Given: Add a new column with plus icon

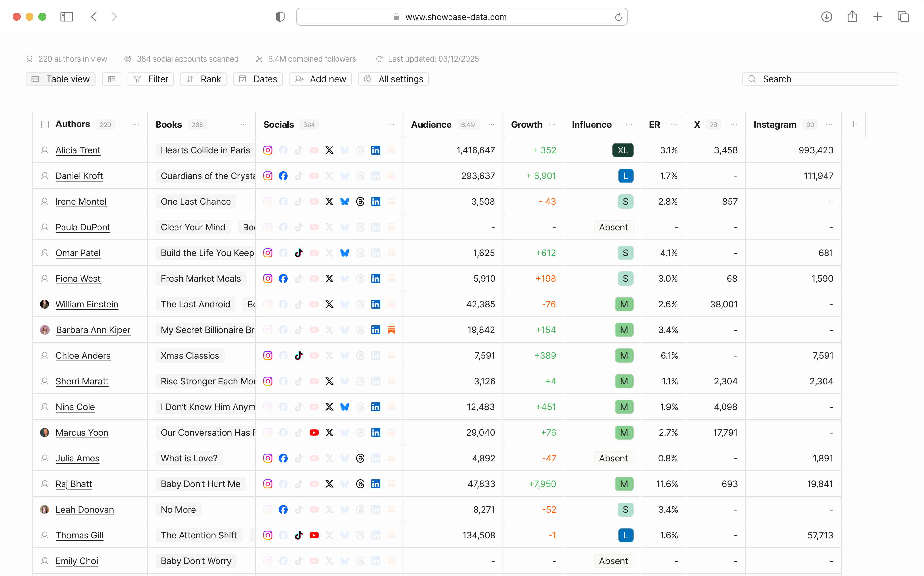Looking at the screenshot, I should coord(853,124).
